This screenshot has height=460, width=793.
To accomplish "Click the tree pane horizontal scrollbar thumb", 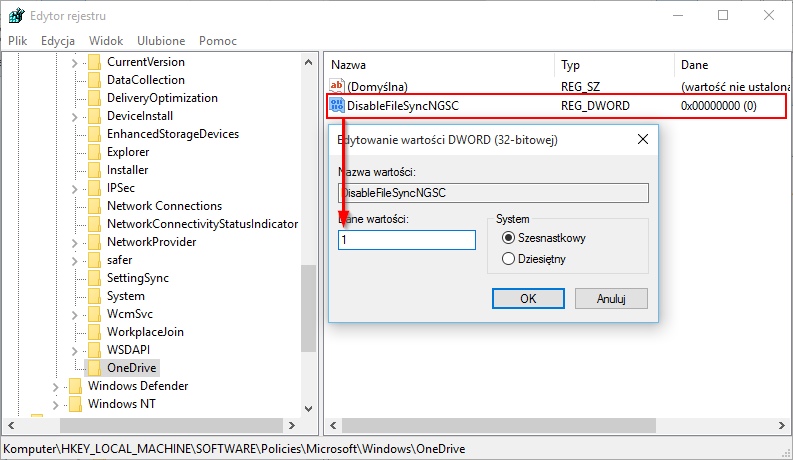I will click(171, 425).
